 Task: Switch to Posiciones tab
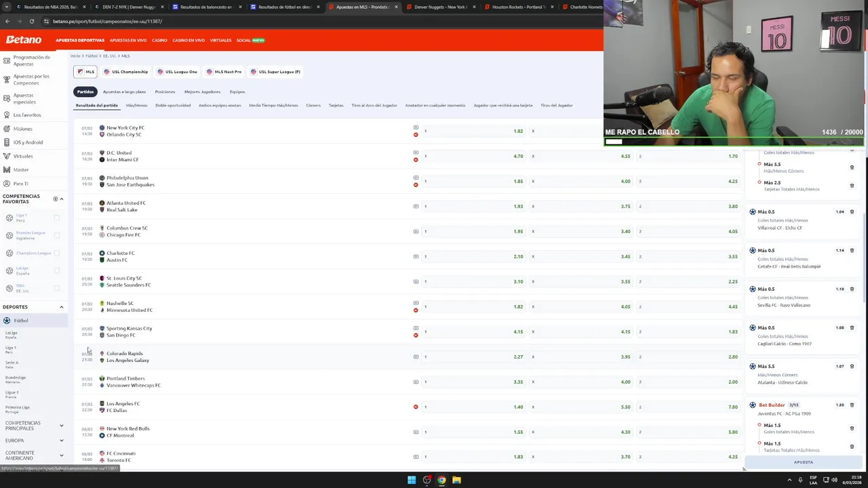pos(165,91)
